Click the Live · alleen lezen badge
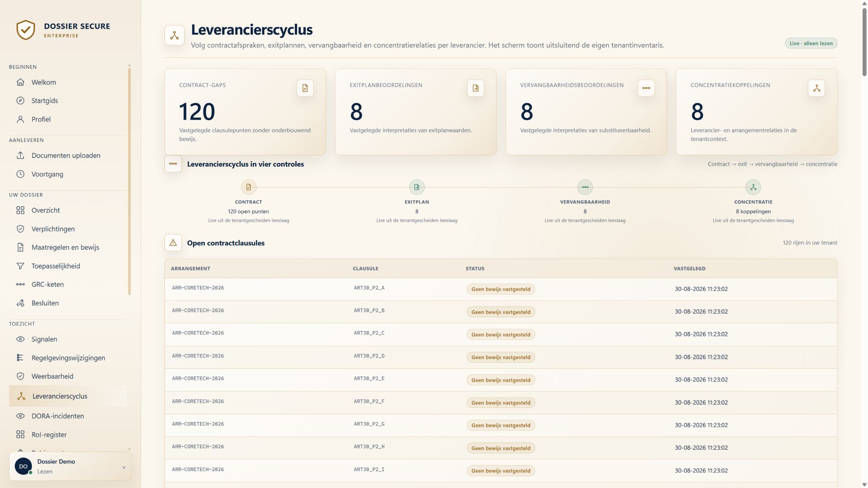The height and width of the screenshot is (488, 868). pos(811,43)
